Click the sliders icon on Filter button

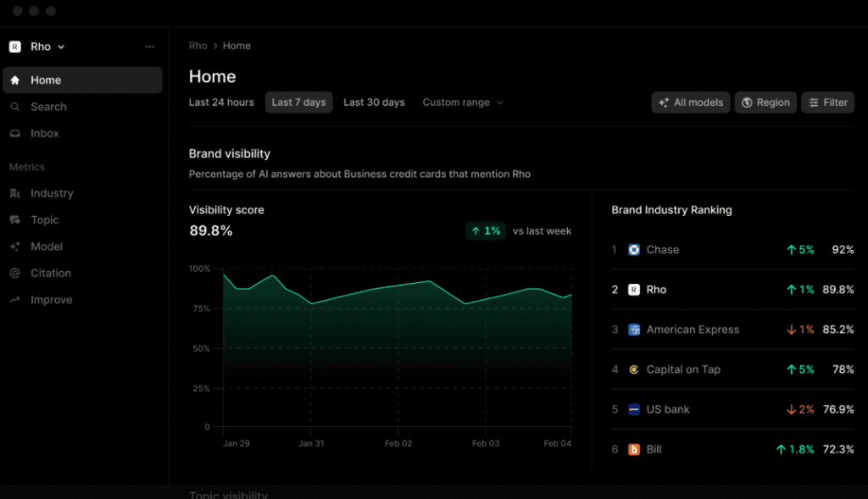click(813, 103)
